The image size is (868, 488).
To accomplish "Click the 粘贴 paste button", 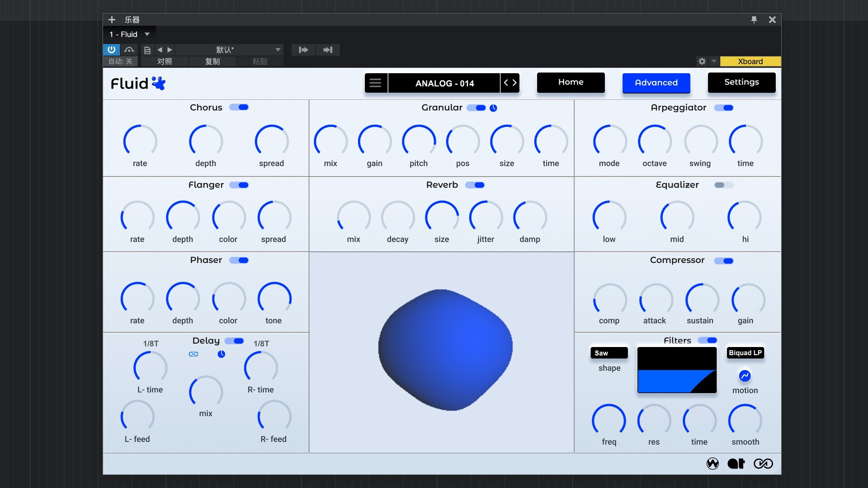I will click(x=260, y=61).
